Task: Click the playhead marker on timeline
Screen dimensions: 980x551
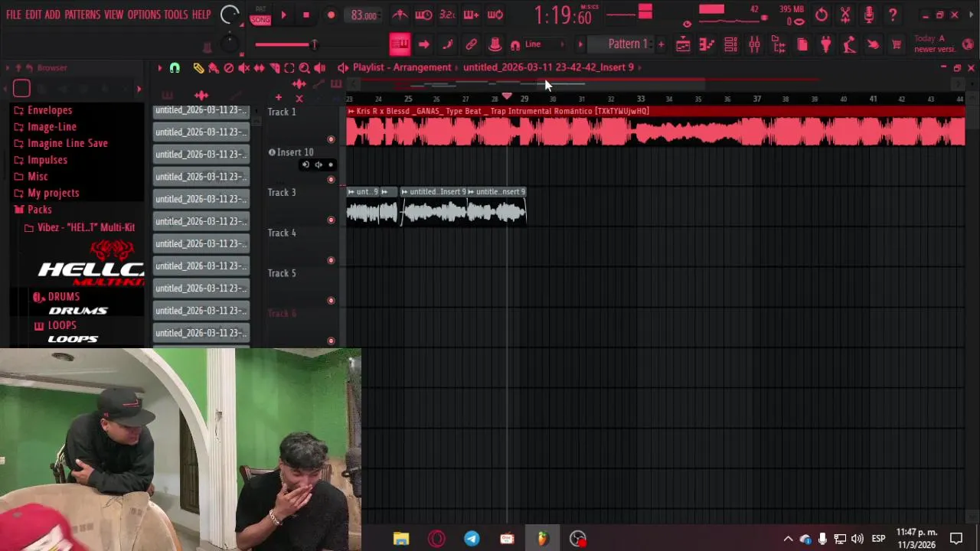Action: tap(507, 96)
